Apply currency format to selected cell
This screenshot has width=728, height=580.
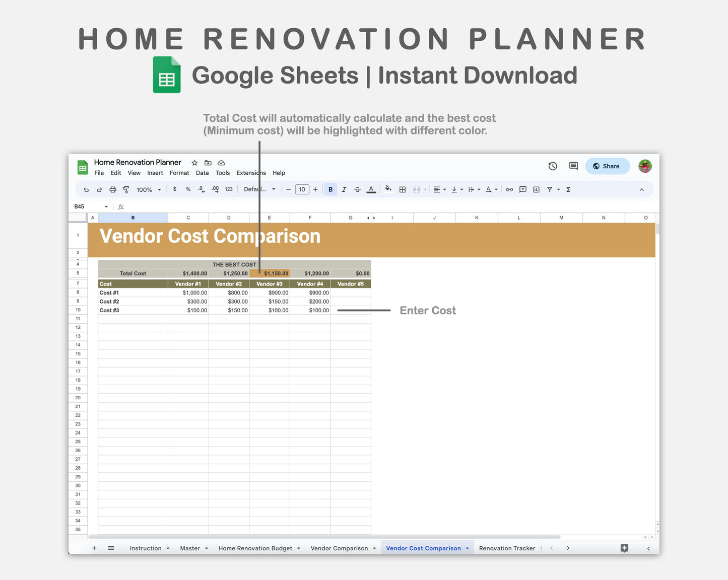[174, 189]
